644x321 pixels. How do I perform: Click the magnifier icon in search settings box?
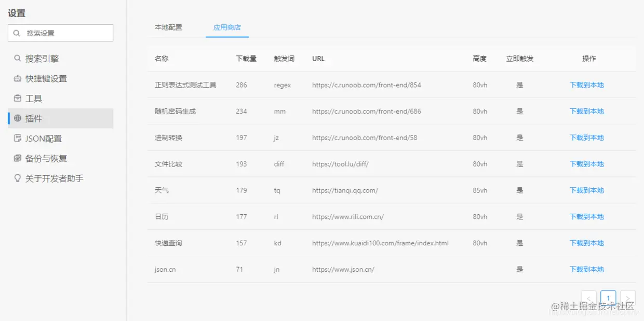click(x=17, y=33)
